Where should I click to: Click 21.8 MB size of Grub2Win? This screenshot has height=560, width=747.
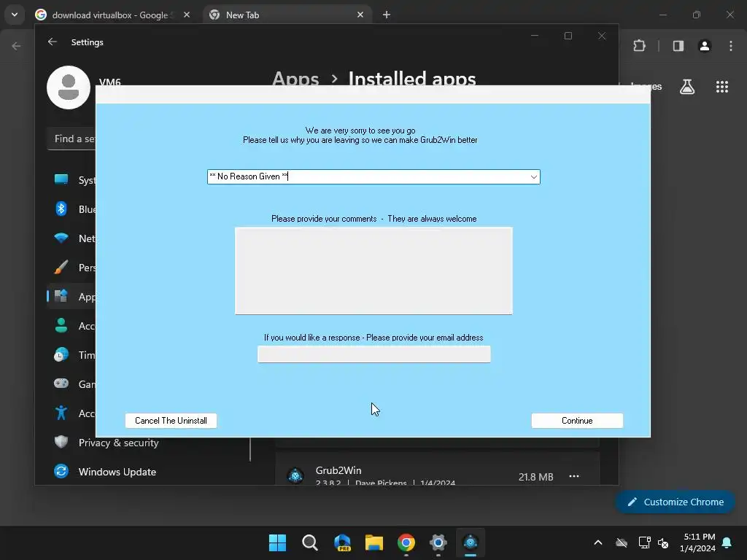click(536, 477)
